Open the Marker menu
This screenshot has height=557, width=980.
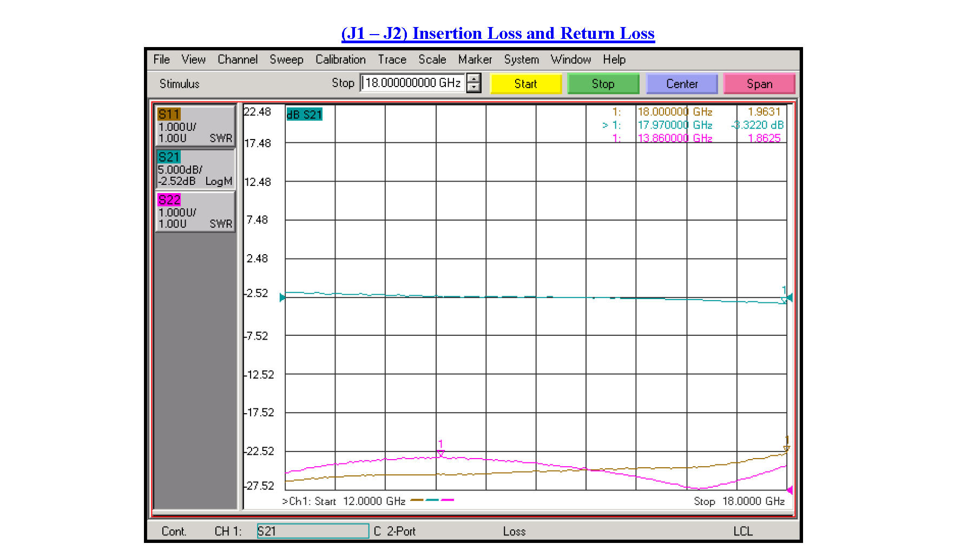coord(475,59)
